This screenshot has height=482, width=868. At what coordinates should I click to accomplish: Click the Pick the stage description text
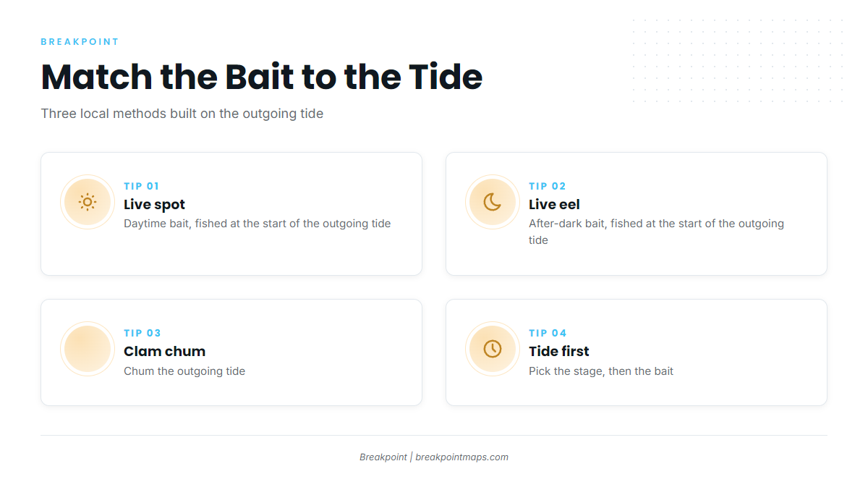[x=601, y=371]
